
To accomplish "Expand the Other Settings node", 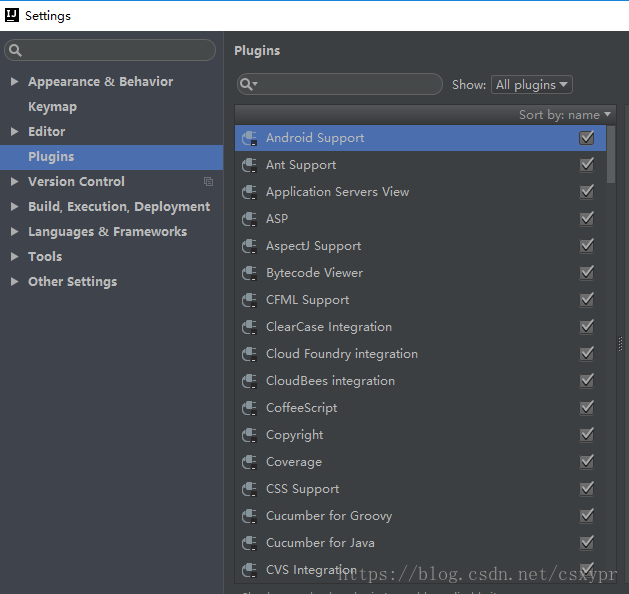I will click(14, 282).
